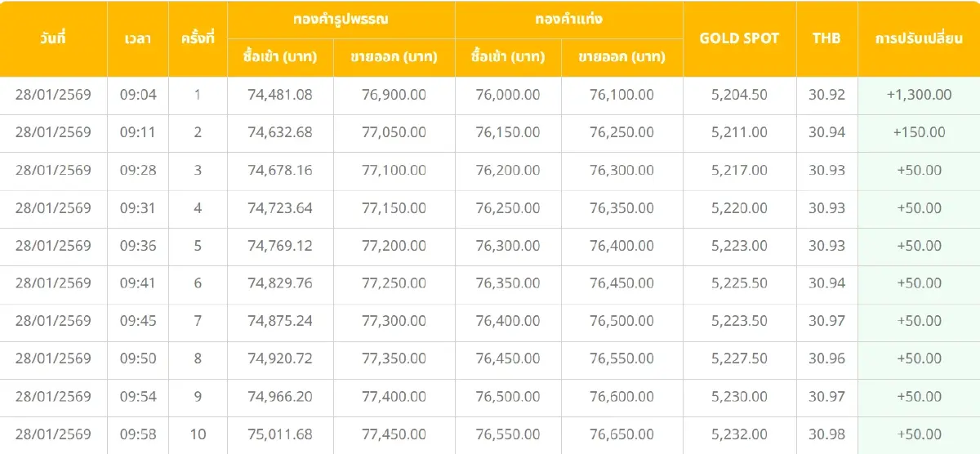Click sell price 77,050.00
This screenshot has width=980, height=454.
click(x=394, y=132)
